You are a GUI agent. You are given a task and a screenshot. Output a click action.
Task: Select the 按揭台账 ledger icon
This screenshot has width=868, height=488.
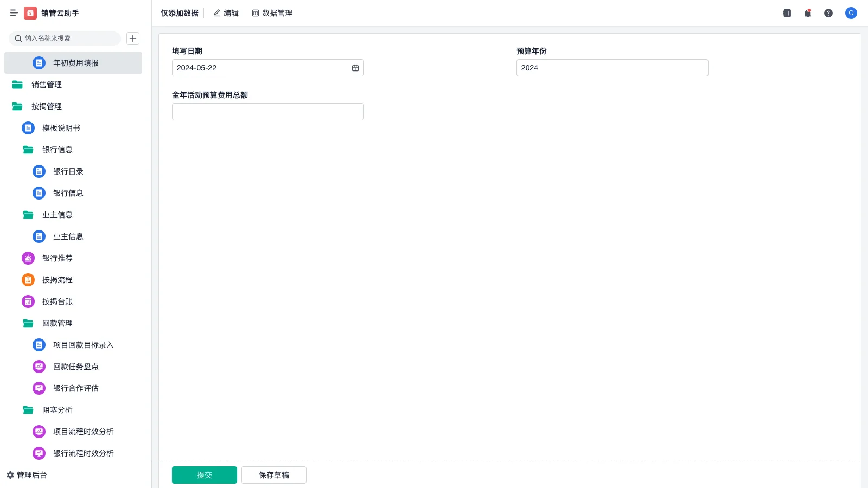(x=28, y=301)
